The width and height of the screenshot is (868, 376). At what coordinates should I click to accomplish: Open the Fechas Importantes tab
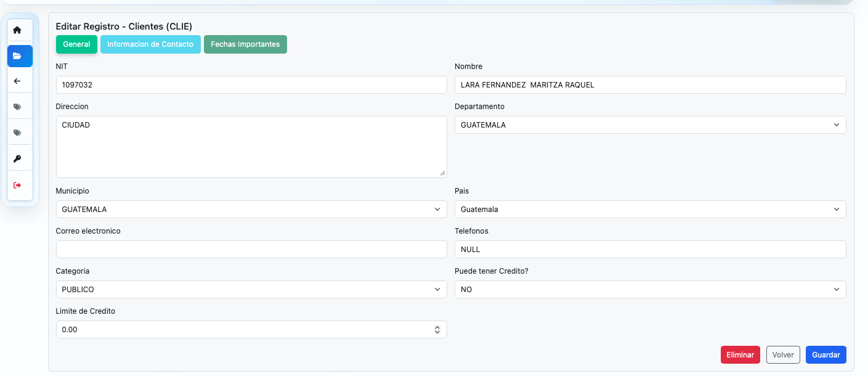[245, 44]
